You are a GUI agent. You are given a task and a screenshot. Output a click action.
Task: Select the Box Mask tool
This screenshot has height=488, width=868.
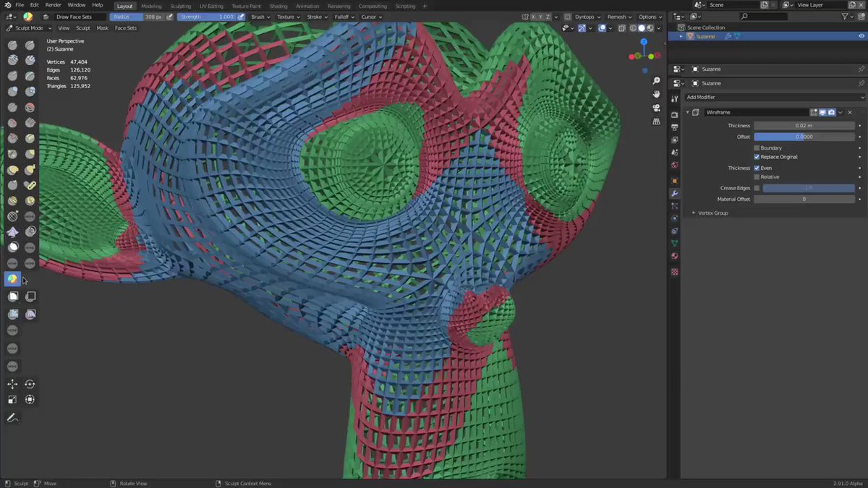(12, 296)
